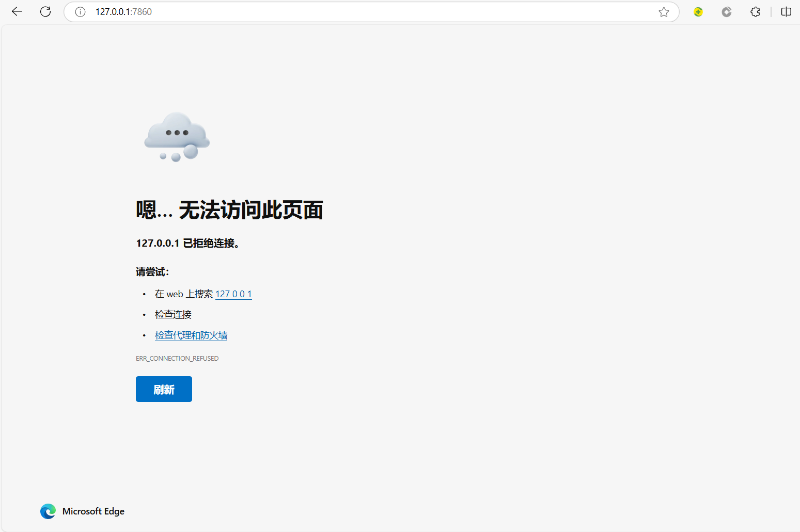Click the '127.0.0.1 已拒绝连接' message

point(188,243)
